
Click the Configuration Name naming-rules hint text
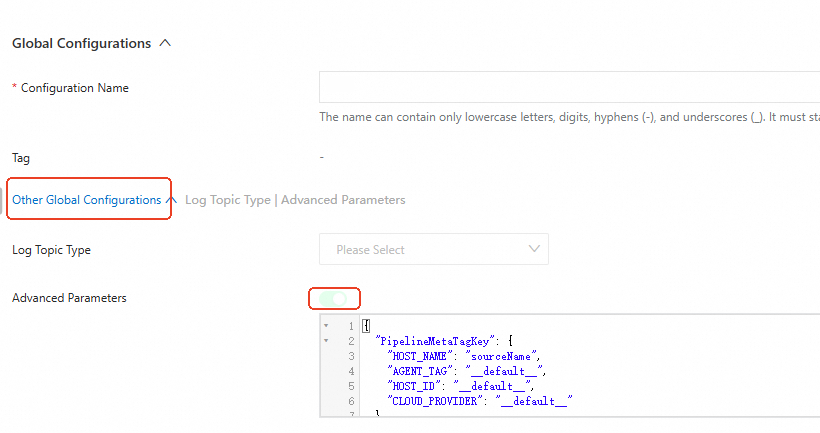570,117
